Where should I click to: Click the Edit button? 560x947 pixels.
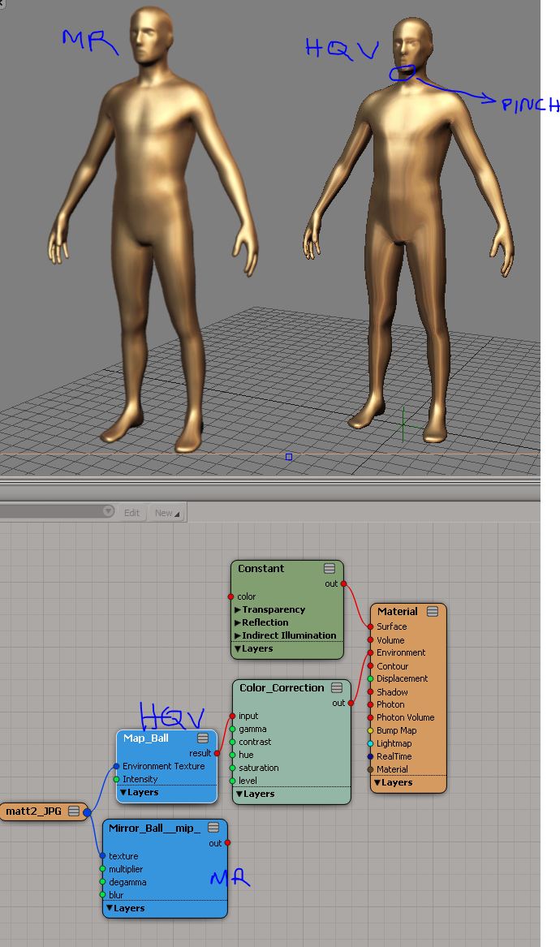(131, 513)
